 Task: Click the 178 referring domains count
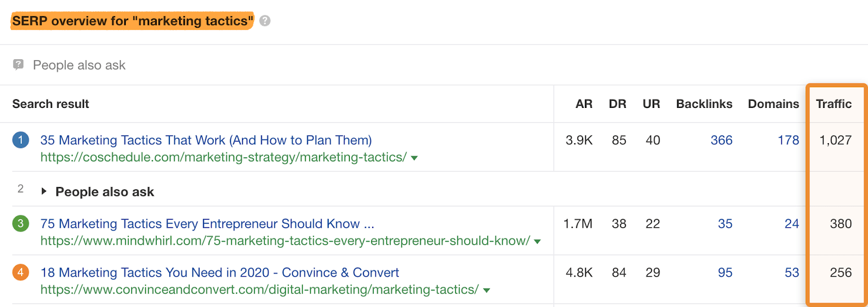tap(788, 140)
